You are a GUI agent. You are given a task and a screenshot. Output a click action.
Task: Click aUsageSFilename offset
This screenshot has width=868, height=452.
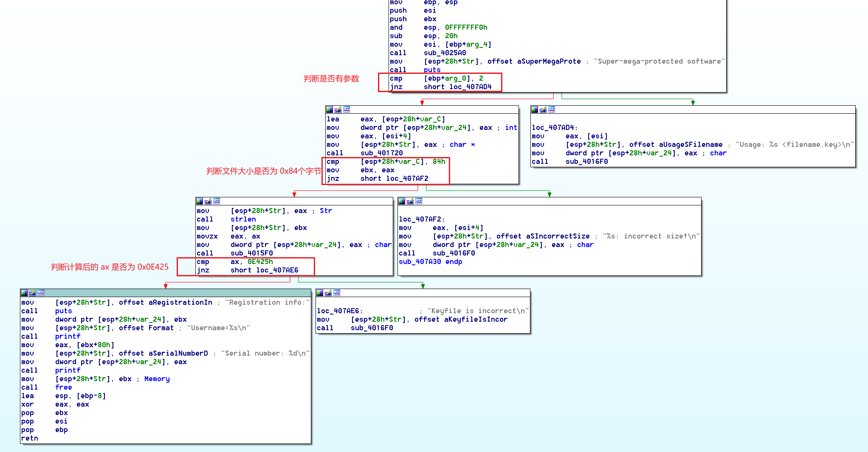coord(690,145)
